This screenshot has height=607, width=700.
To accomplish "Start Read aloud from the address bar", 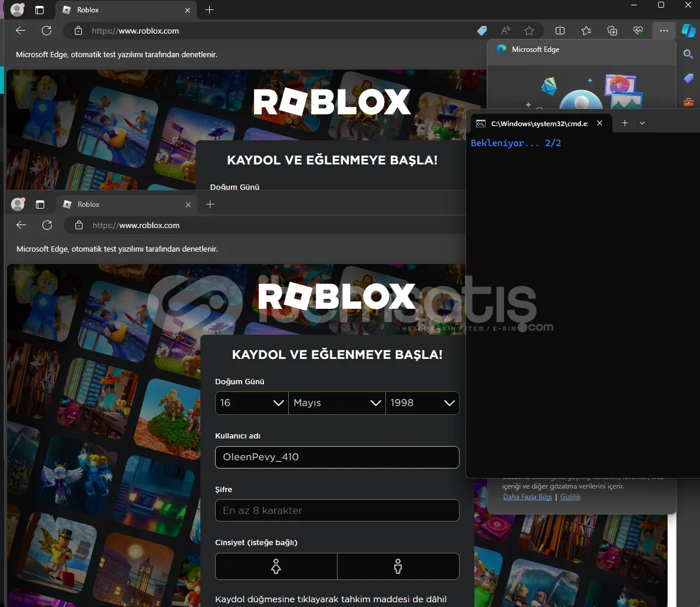I will pyautogui.click(x=506, y=31).
